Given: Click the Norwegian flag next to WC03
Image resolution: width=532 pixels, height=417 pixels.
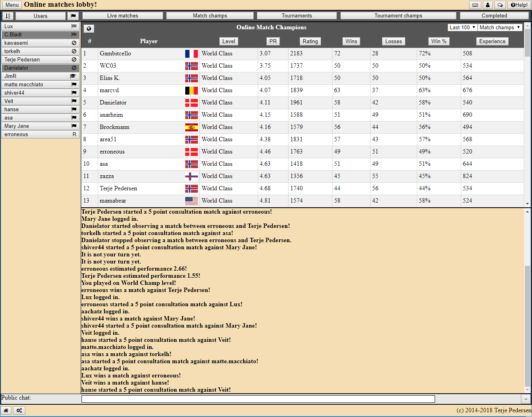Looking at the screenshot, I should 192,66.
